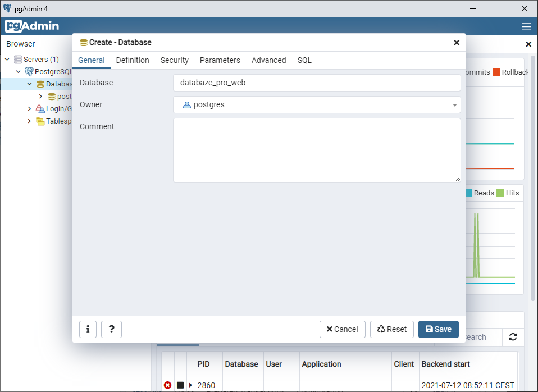This screenshot has height=392, width=538.
Task: Switch to the Definition tab
Action: [133, 60]
